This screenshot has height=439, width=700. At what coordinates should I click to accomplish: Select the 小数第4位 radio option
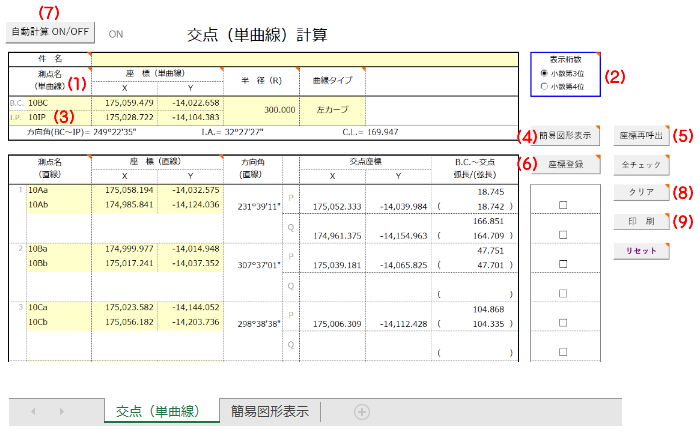[x=545, y=87]
